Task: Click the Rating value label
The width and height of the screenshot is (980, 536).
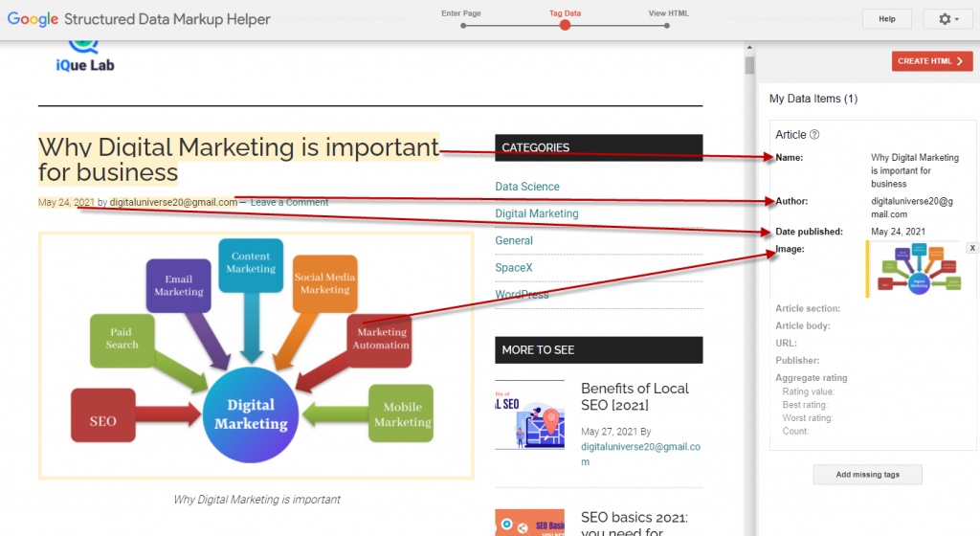Action: pyautogui.click(x=808, y=391)
